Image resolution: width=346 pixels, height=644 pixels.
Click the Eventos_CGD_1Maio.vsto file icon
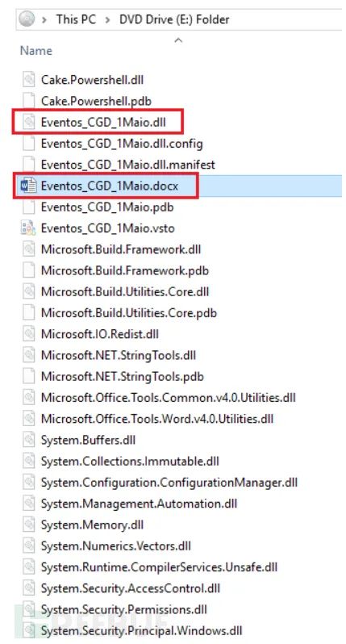(x=28, y=228)
